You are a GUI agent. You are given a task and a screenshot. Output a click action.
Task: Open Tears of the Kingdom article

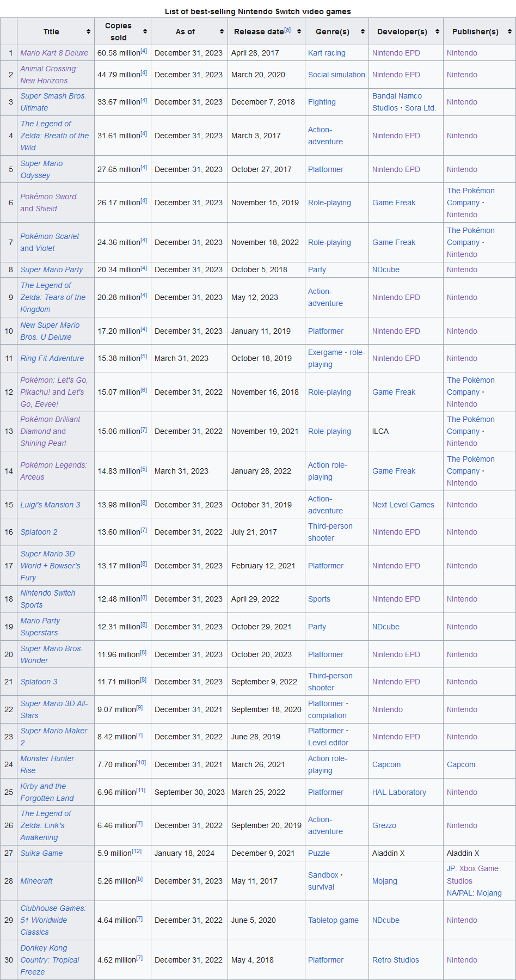pyautogui.click(x=53, y=297)
